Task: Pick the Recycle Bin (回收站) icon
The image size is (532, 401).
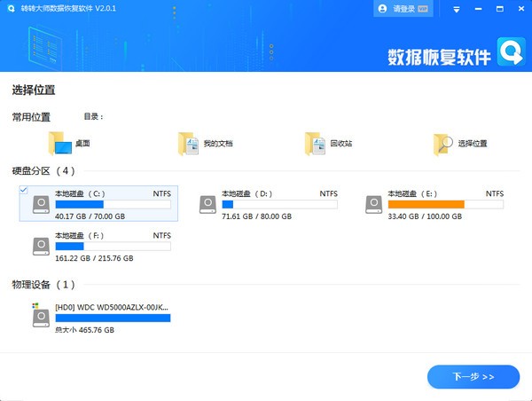Action: 314,143
